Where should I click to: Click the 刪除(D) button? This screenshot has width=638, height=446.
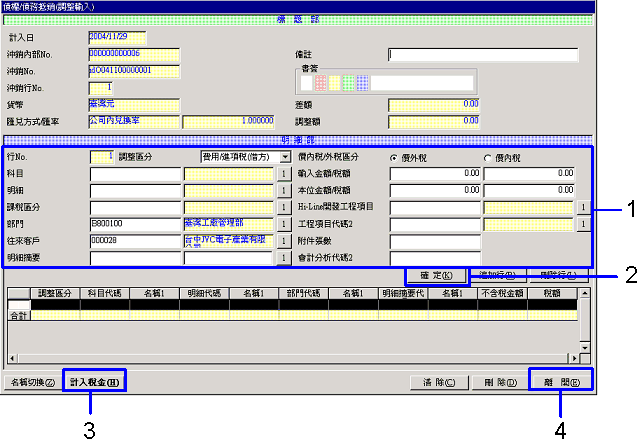[x=500, y=383]
